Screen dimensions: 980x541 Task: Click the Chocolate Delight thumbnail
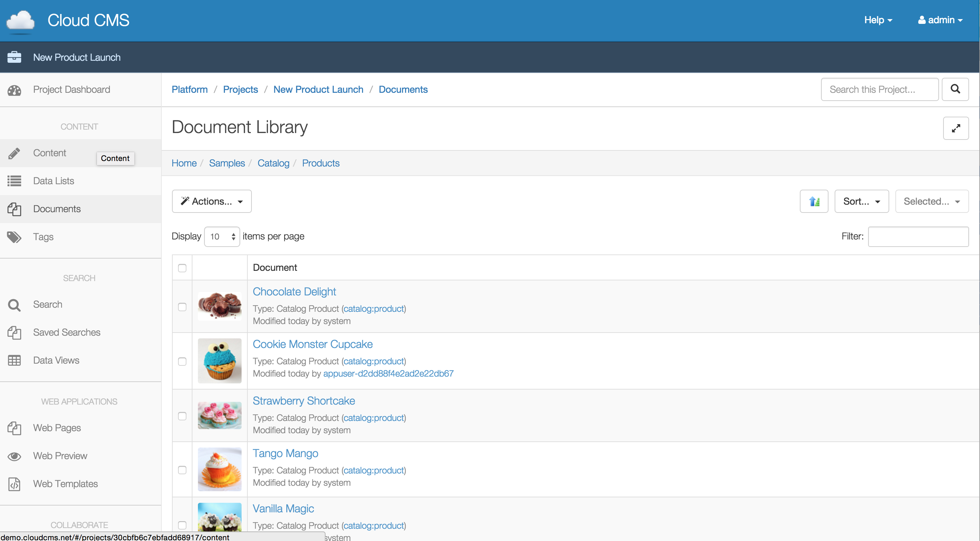[x=219, y=306]
